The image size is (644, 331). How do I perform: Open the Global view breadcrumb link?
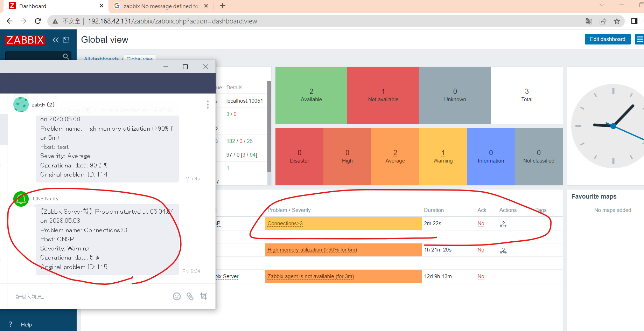[x=140, y=59]
